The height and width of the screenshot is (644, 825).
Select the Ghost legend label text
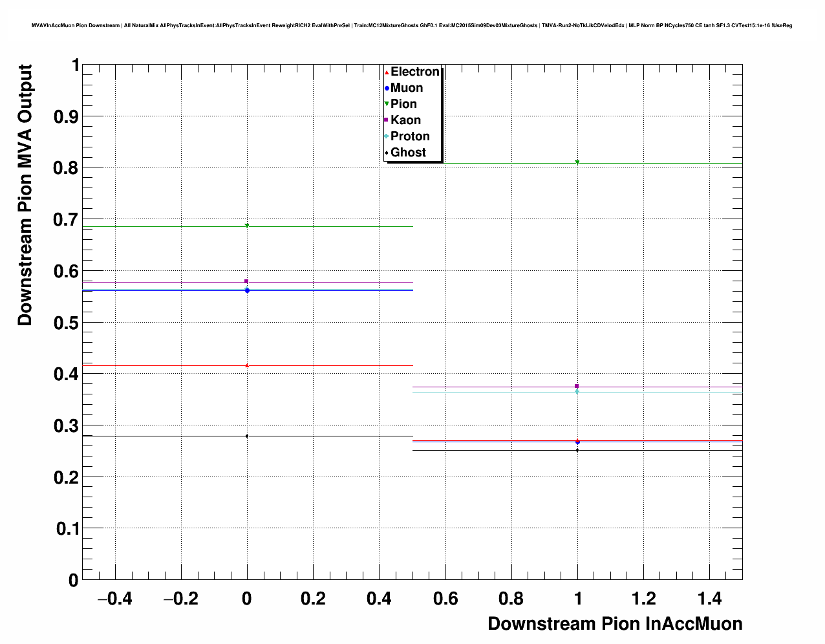pos(408,153)
